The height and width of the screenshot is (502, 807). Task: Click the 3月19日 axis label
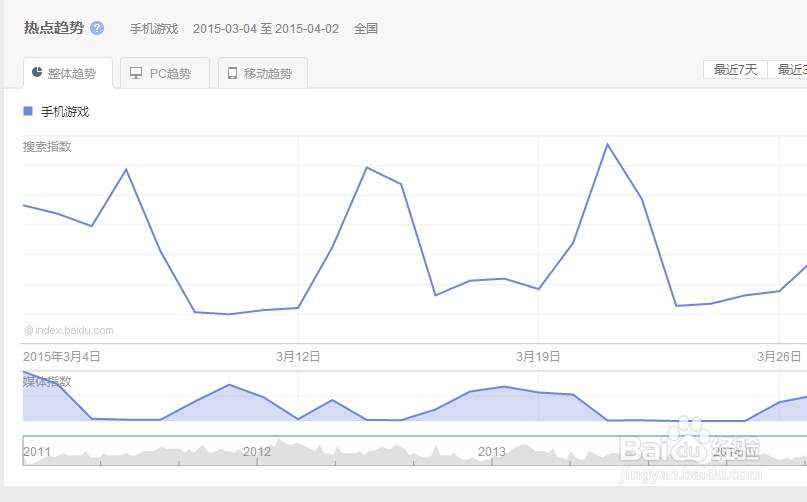(538, 356)
